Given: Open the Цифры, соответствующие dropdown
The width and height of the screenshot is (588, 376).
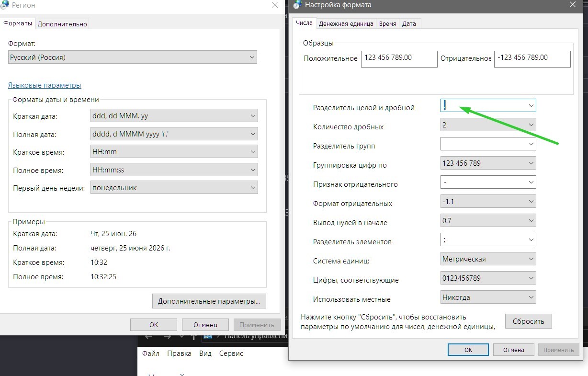Looking at the screenshot, I should pyautogui.click(x=488, y=278).
